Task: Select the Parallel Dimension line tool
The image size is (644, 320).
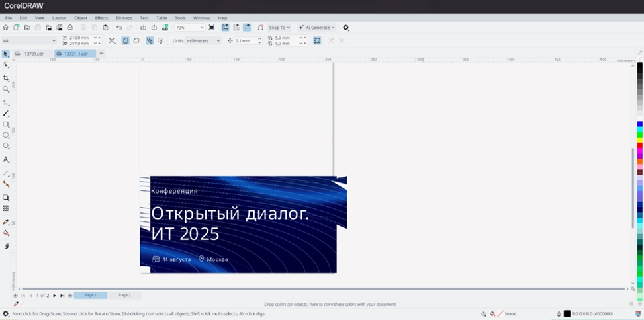Action: [6, 173]
